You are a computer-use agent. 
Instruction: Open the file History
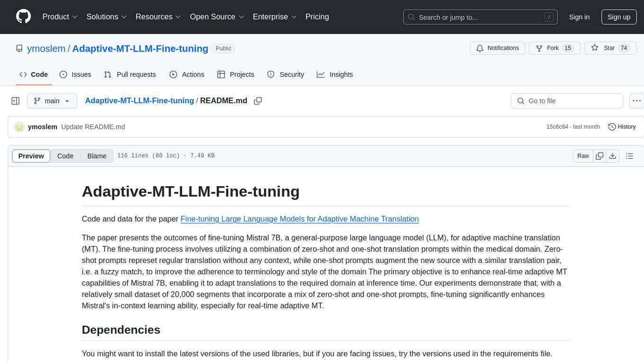tap(622, 127)
